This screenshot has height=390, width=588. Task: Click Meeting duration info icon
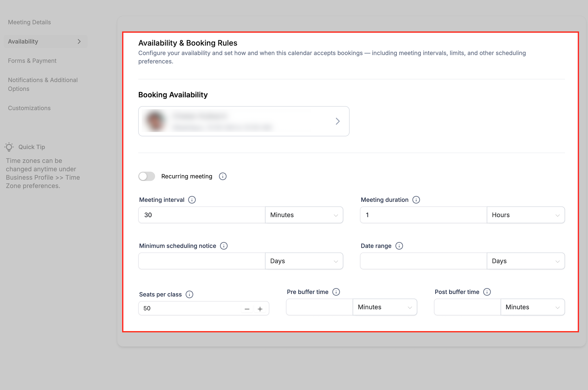tap(416, 200)
